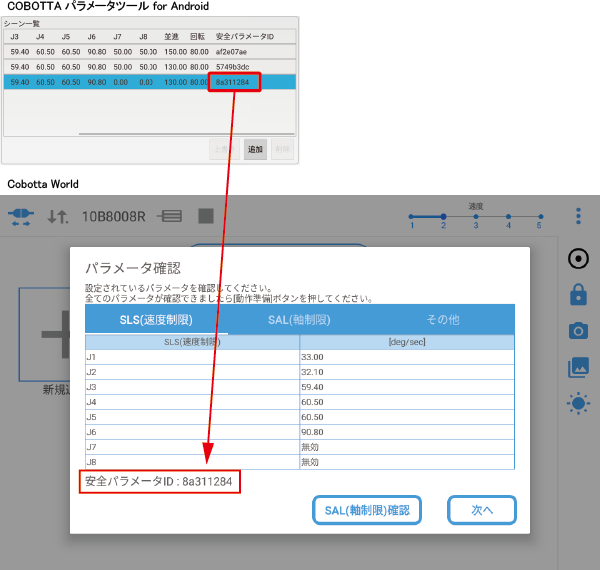Image resolution: width=600 pixels, height=570 pixels.
Task: Click the 追加 button in scene list
Action: (255, 149)
